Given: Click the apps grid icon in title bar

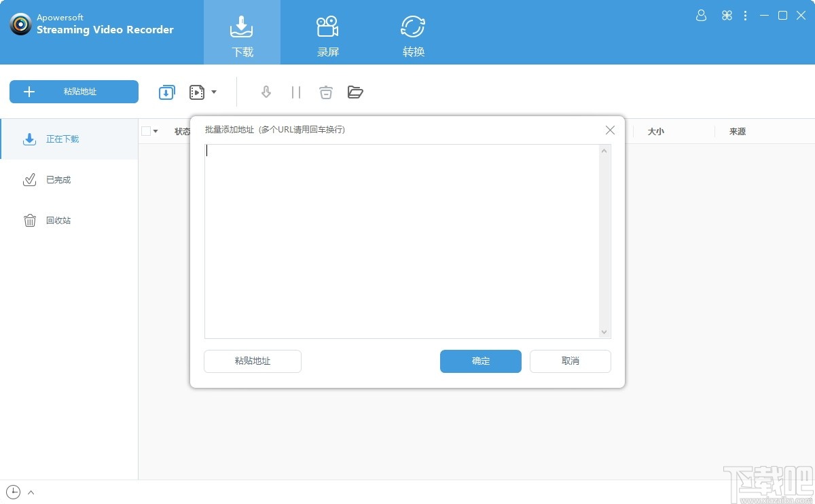Looking at the screenshot, I should (727, 16).
